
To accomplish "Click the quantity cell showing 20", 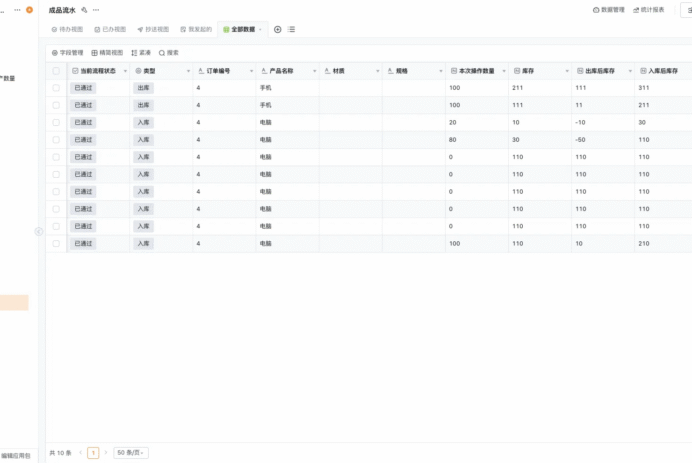I will 477,122.
